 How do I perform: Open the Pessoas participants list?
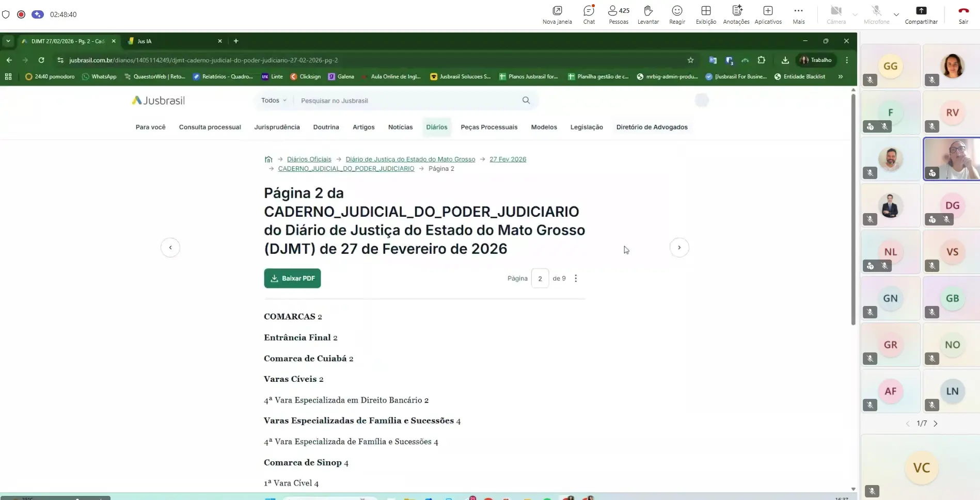click(618, 14)
